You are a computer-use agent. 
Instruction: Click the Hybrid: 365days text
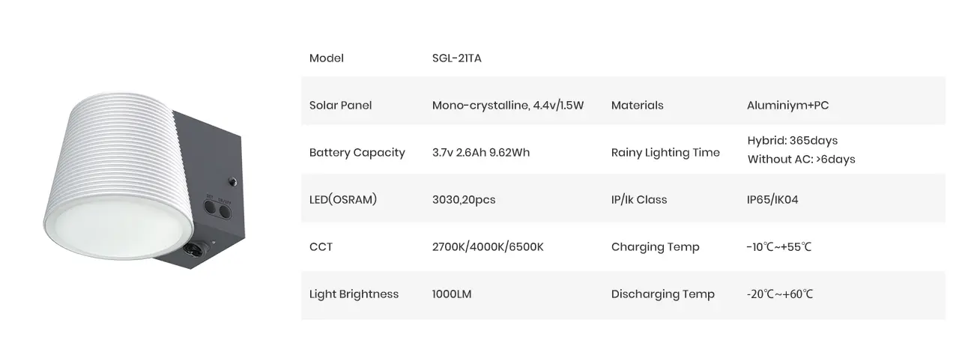(x=792, y=141)
